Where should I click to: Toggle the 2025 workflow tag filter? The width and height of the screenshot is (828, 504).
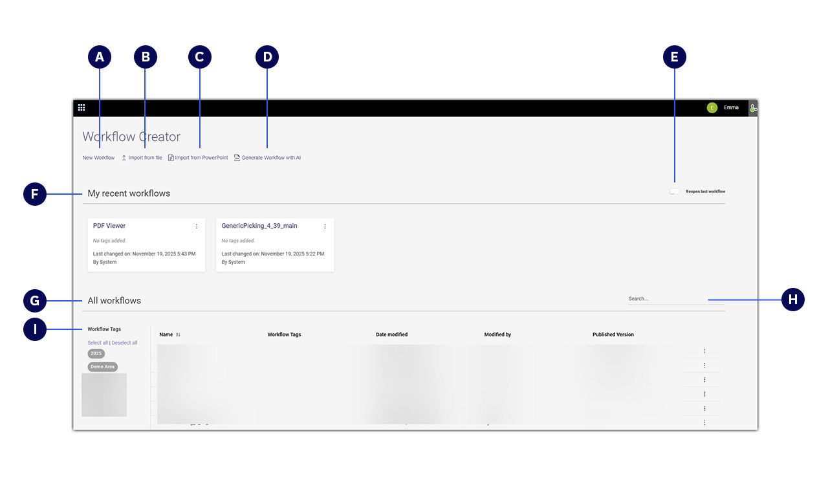pyautogui.click(x=96, y=354)
